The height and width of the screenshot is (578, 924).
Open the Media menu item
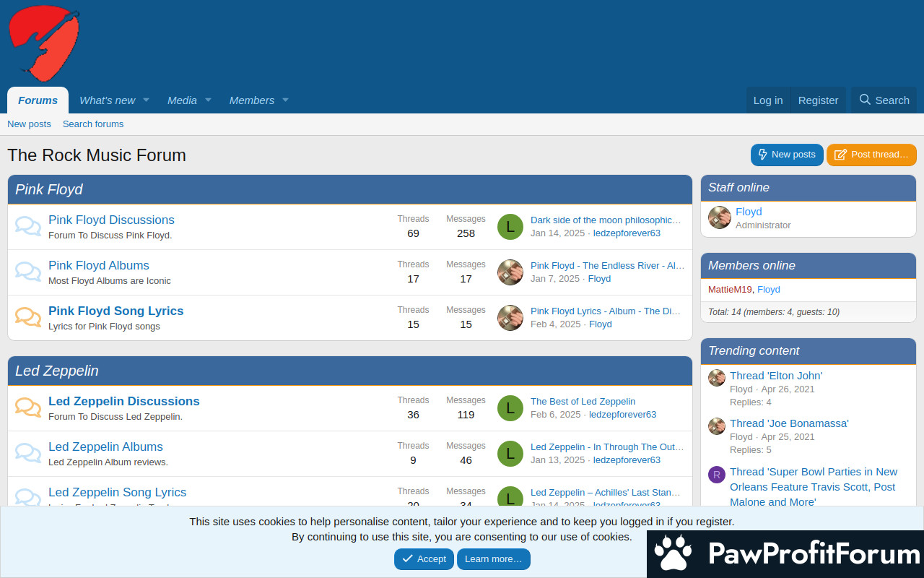(182, 100)
